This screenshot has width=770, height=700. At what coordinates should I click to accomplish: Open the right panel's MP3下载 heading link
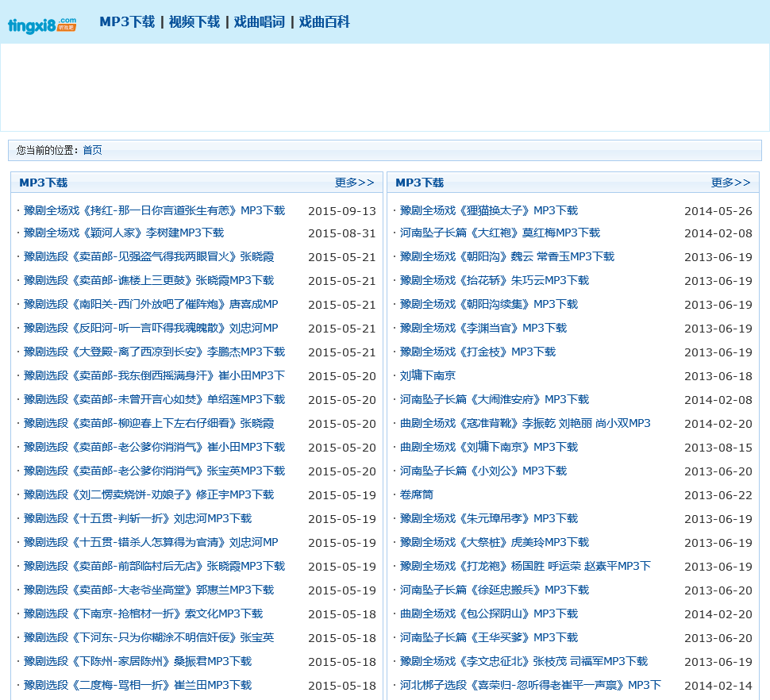click(x=419, y=183)
